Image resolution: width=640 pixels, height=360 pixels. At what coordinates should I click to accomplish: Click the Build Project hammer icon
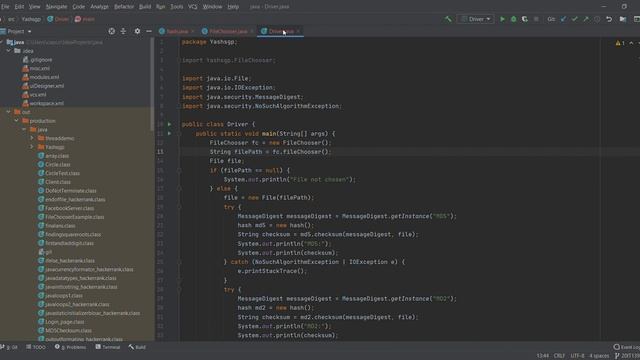(x=448, y=19)
